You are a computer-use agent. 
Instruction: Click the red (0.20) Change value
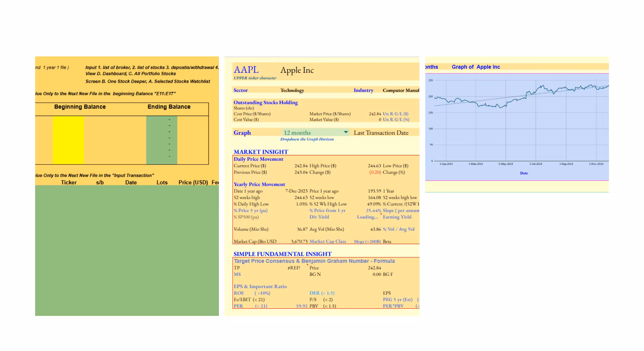coord(375,172)
